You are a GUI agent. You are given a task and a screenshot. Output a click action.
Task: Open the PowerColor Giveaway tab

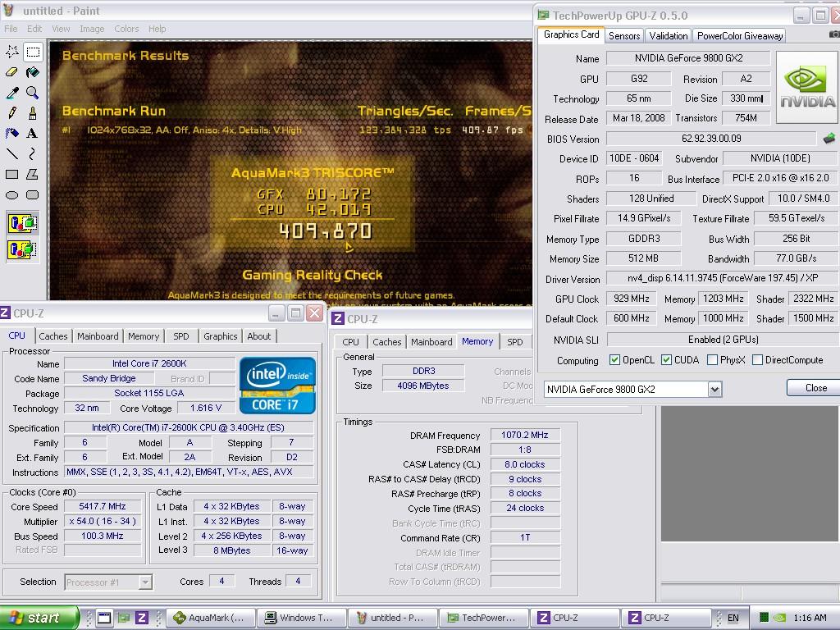[740, 36]
